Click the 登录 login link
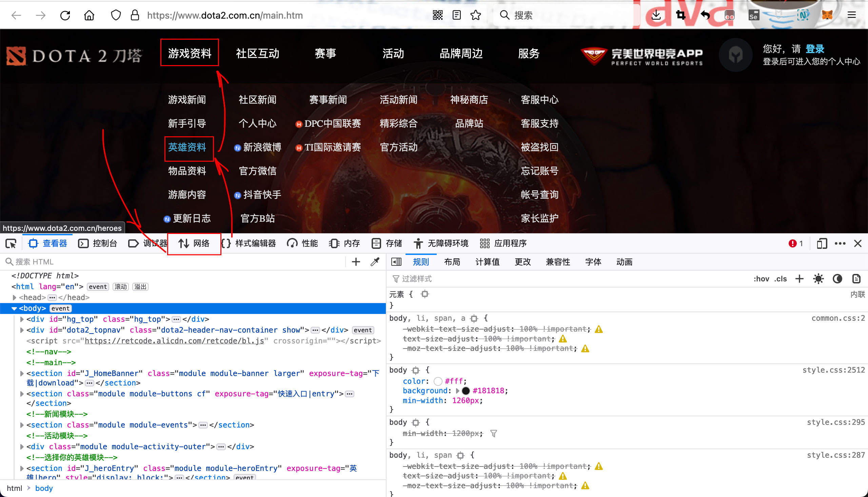 [815, 49]
